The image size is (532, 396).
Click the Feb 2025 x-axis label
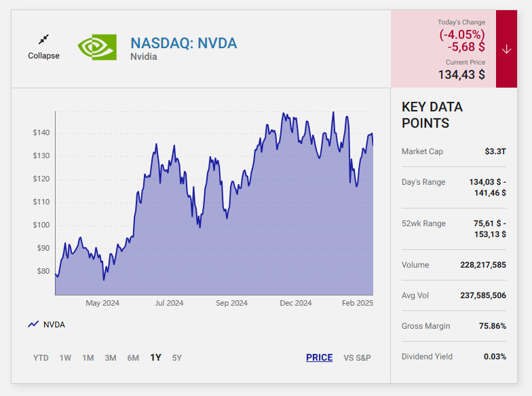[x=357, y=303]
